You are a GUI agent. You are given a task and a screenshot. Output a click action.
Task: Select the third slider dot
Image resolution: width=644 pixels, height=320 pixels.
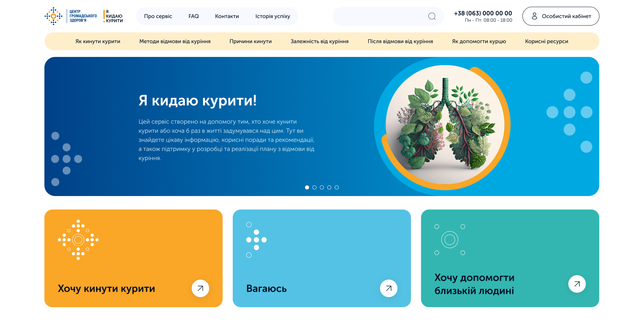click(x=322, y=187)
